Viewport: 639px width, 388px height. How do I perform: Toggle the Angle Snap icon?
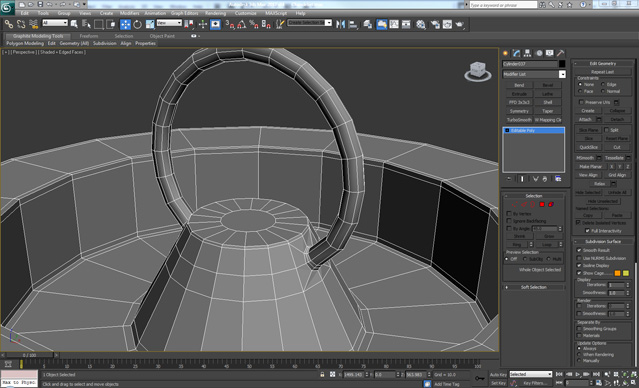point(242,24)
